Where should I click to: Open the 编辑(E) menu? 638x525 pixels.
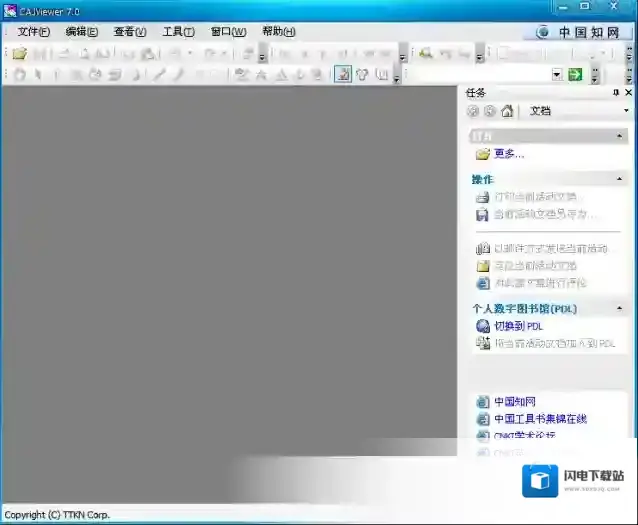[x=81, y=31]
